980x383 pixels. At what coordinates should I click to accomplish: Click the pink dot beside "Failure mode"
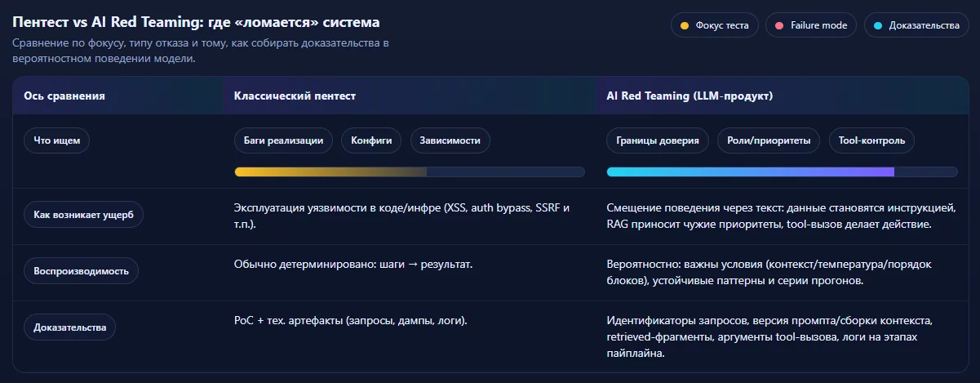coord(779,25)
